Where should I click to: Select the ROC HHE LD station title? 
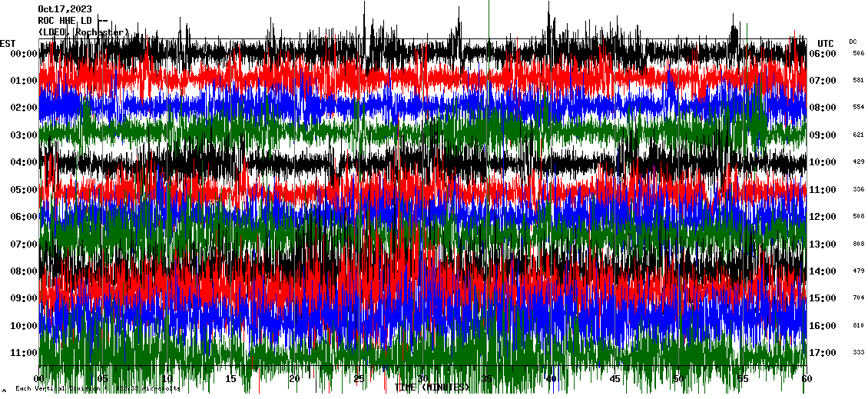(x=65, y=20)
